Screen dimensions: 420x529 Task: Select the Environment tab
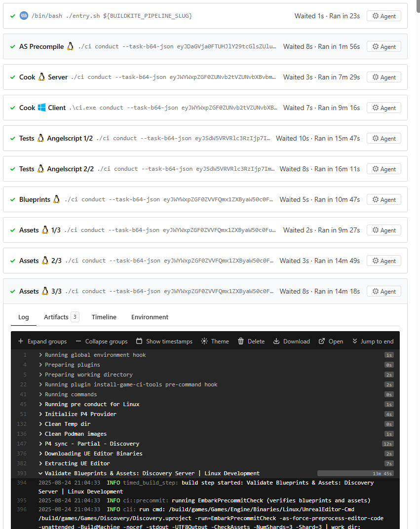150,317
